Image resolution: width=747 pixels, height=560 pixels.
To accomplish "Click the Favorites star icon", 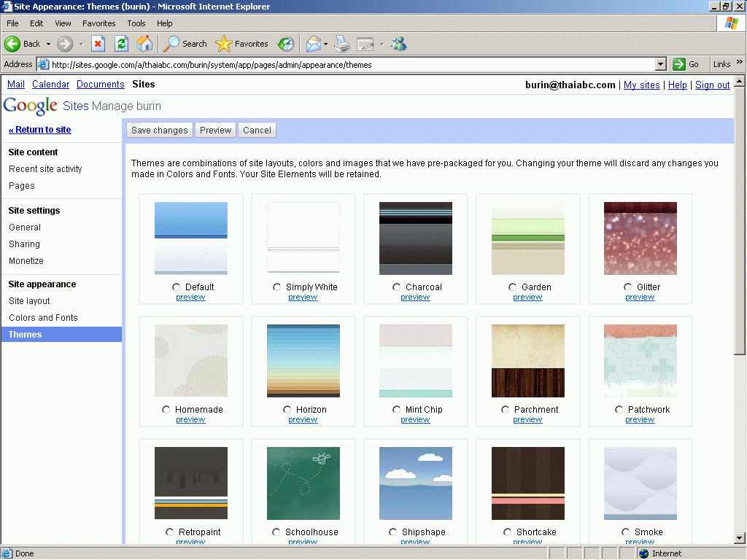I will click(224, 44).
